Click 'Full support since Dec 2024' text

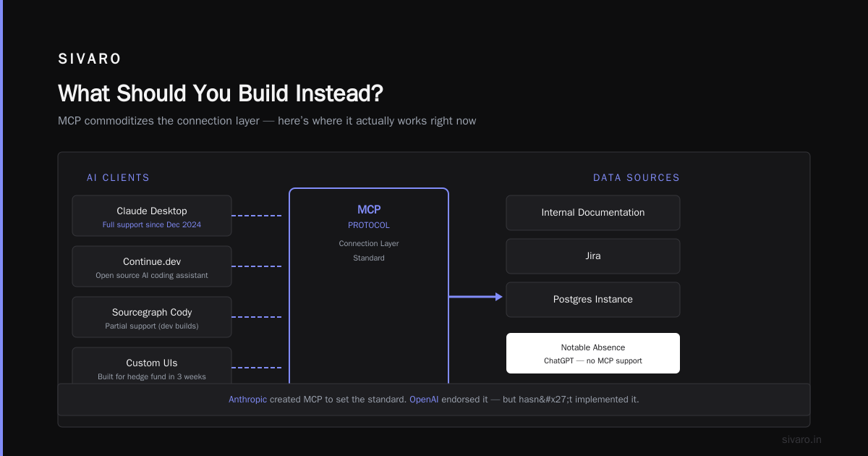click(x=152, y=225)
